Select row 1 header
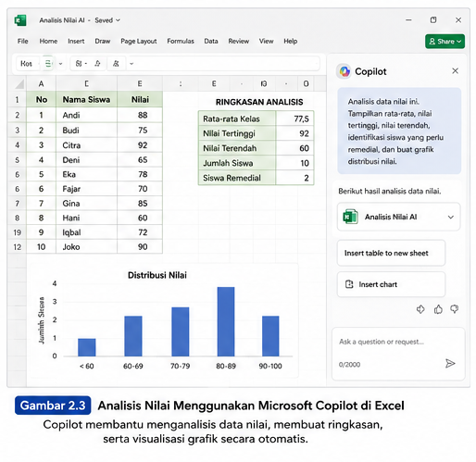476x462 pixels. (x=18, y=100)
